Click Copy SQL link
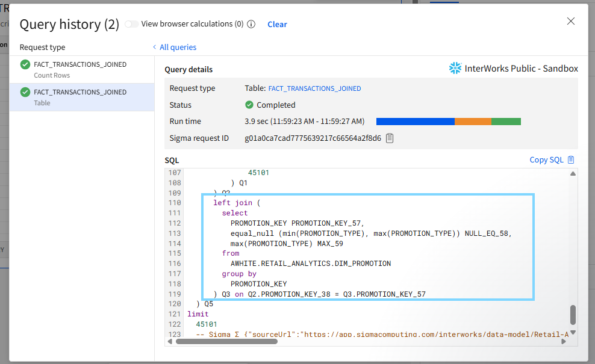 546,159
